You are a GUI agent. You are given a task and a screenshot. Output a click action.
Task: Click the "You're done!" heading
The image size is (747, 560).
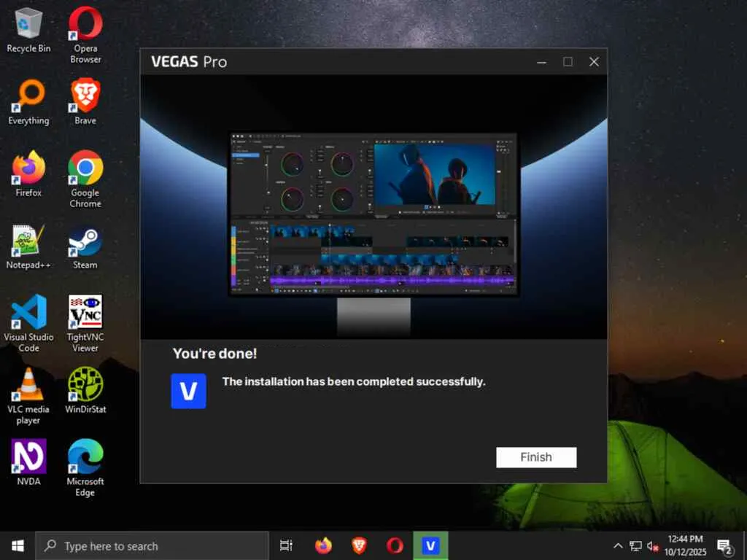pyautogui.click(x=215, y=354)
